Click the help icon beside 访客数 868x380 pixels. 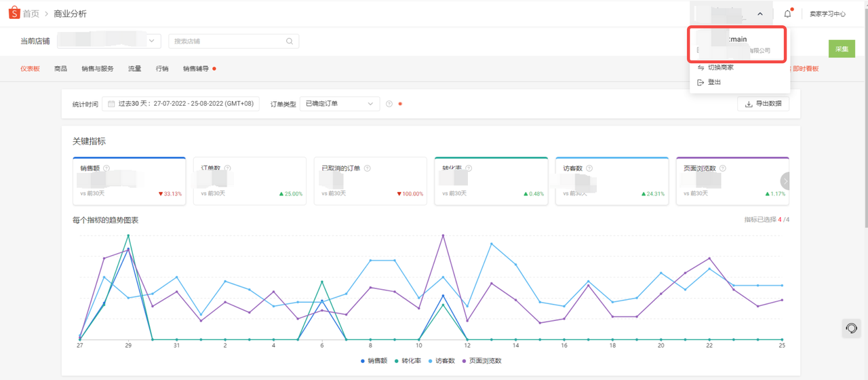[x=589, y=168]
